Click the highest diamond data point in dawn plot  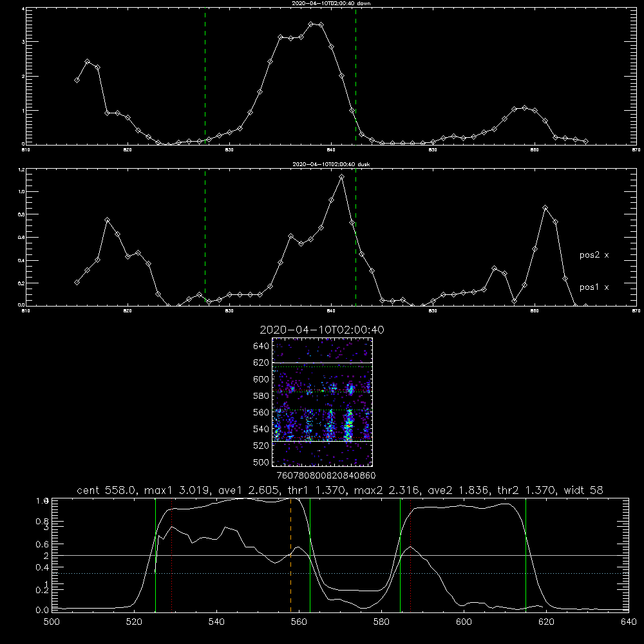[x=311, y=24]
